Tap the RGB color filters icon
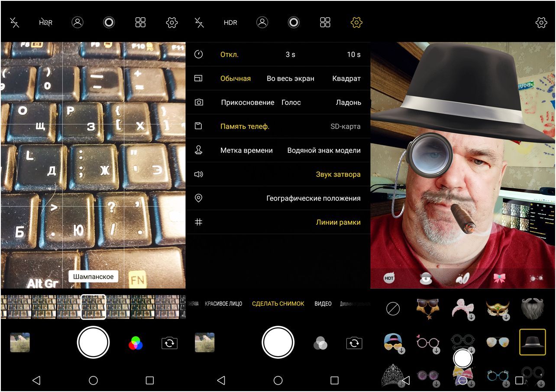Viewport: 556px width, 392px height. pos(136,343)
